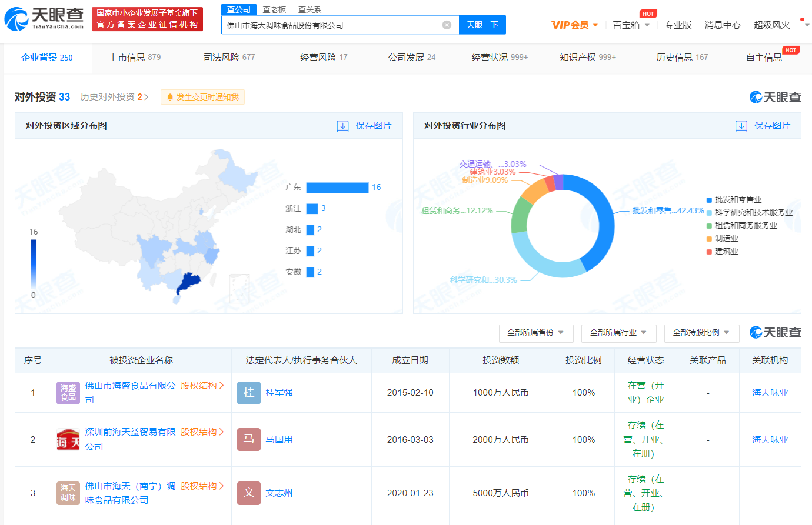This screenshot has width=812, height=525.
Task: Click the 2015-02-10 date cell
Action: click(410, 393)
